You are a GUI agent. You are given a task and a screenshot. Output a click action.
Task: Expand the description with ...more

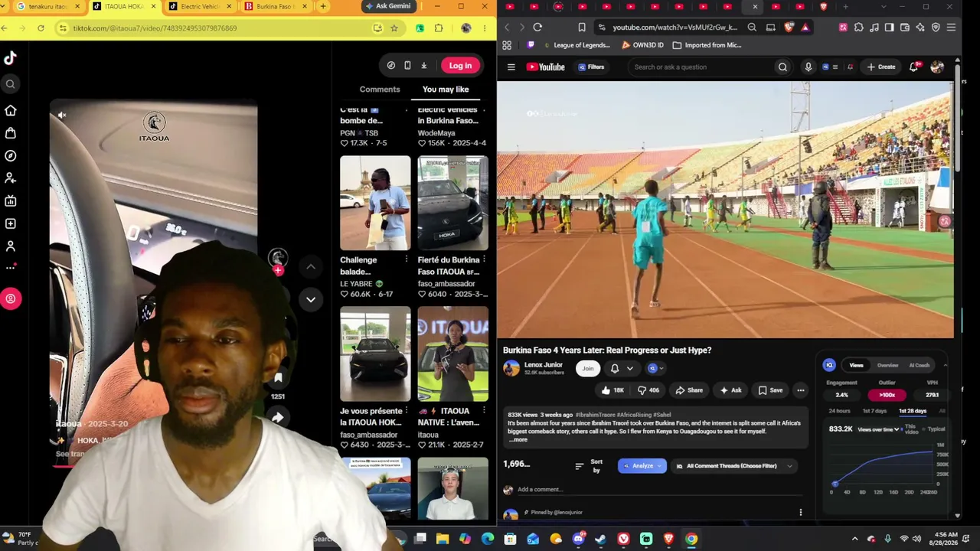pyautogui.click(x=518, y=440)
